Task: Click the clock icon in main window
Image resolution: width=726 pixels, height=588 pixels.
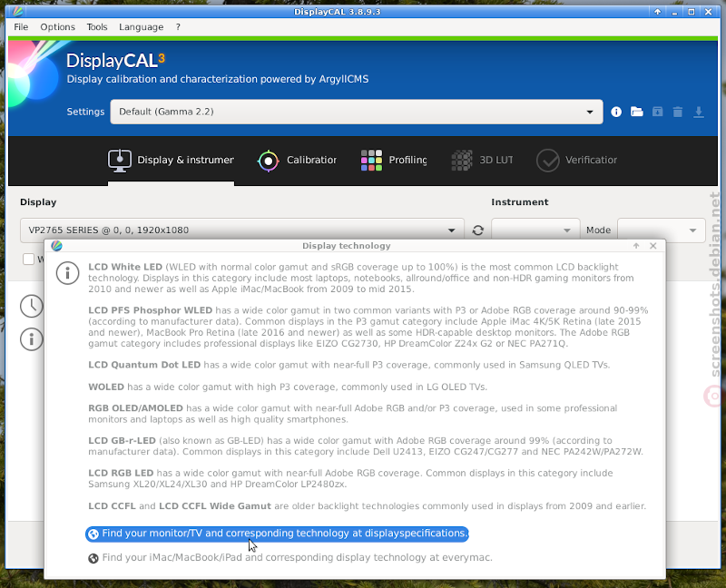Action: tap(32, 306)
